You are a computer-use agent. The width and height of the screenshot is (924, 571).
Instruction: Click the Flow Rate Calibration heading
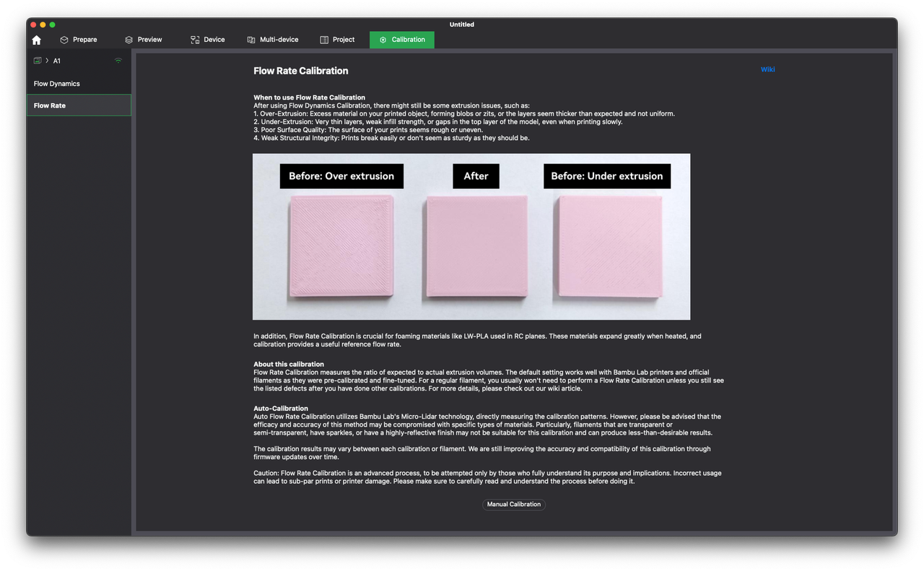click(x=301, y=71)
